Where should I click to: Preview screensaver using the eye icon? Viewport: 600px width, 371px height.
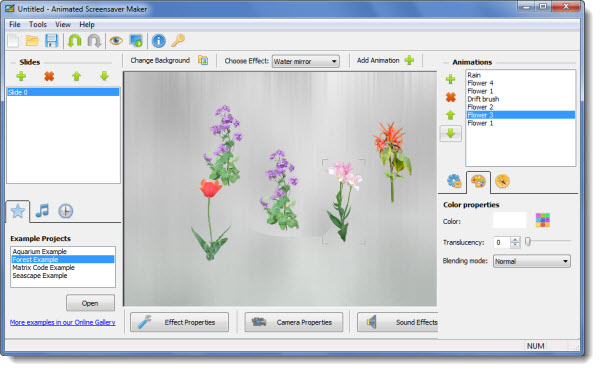pos(116,41)
